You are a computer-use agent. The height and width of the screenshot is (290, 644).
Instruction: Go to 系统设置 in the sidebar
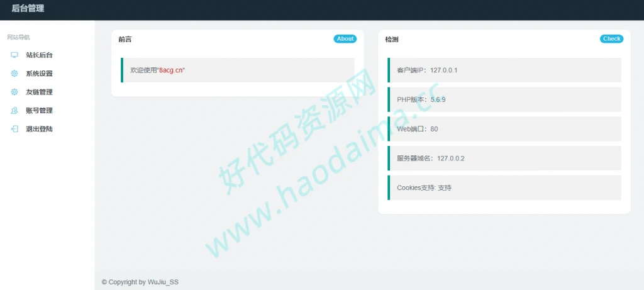[x=39, y=74]
